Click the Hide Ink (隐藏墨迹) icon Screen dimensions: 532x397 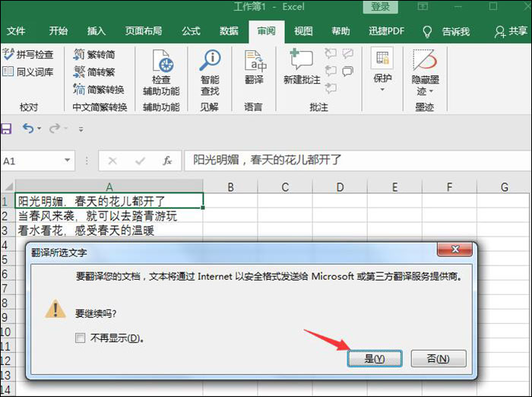pos(425,61)
